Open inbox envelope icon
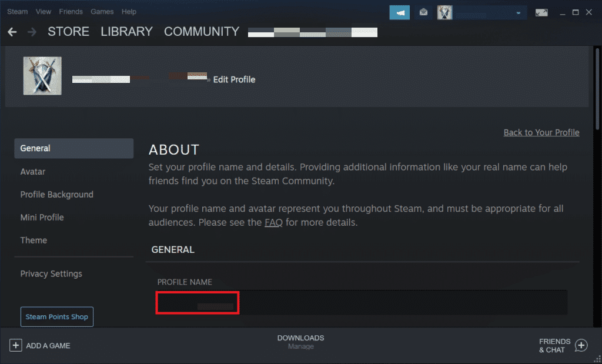The width and height of the screenshot is (602, 364). tap(423, 13)
